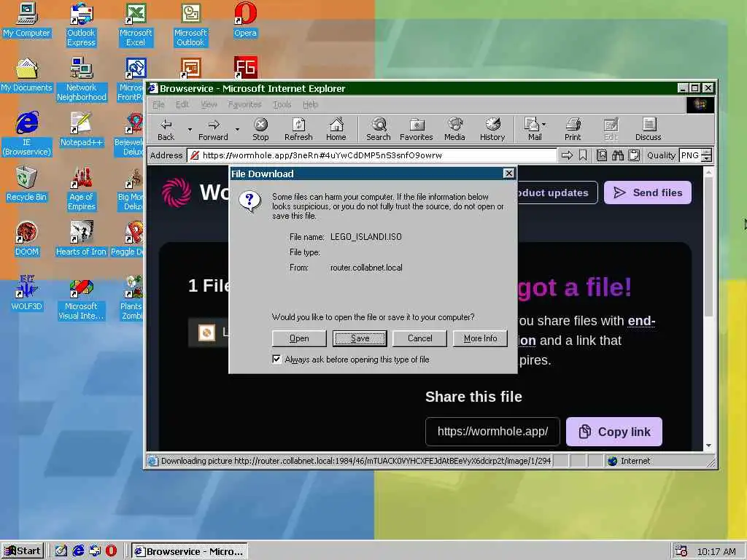Open the Search toolbar button
Screen dimensions: 747x560
379,130
